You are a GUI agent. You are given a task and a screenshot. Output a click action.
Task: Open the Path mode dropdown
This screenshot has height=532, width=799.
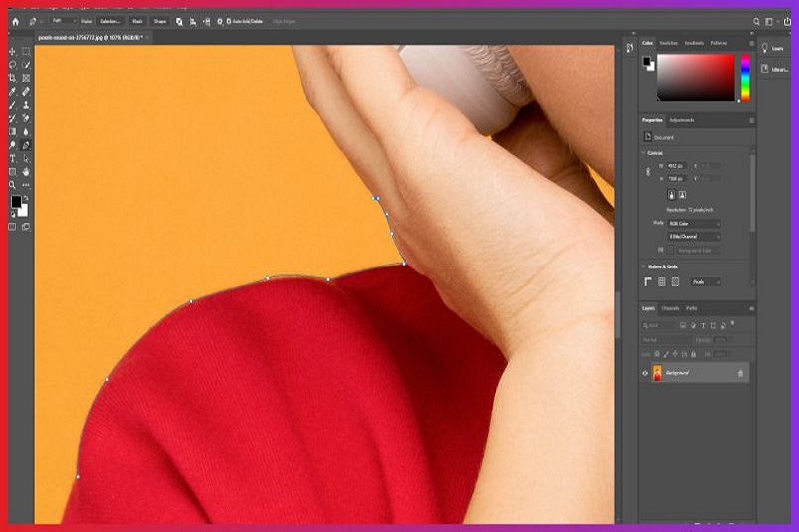(63, 21)
